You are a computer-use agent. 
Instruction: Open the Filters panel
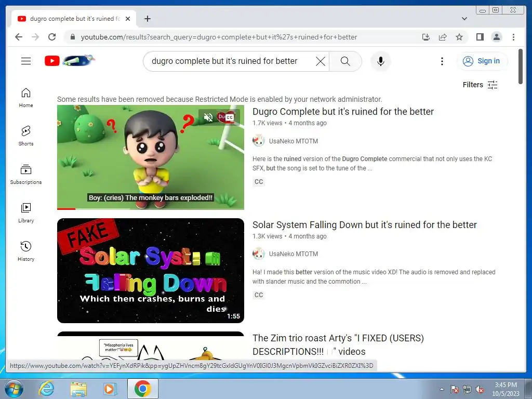(x=480, y=85)
